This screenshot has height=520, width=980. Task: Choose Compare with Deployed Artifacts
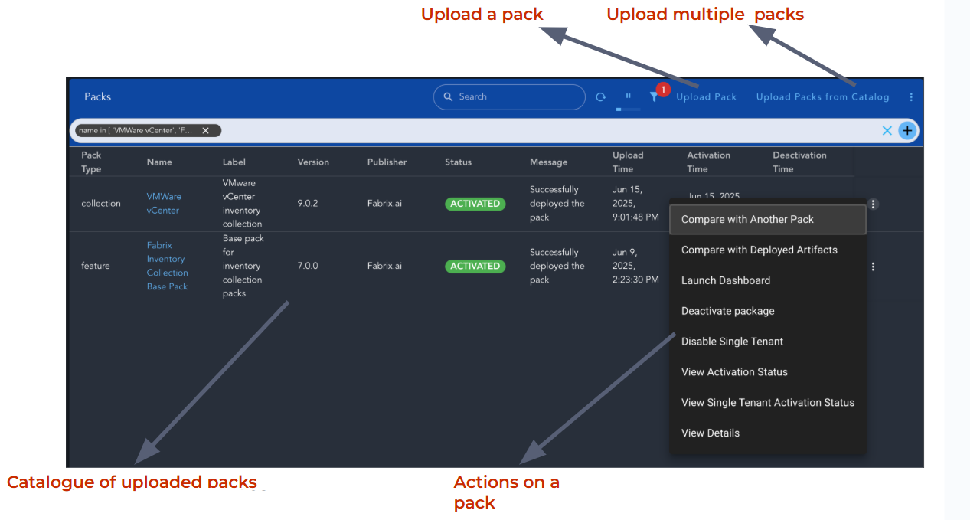[x=759, y=250]
